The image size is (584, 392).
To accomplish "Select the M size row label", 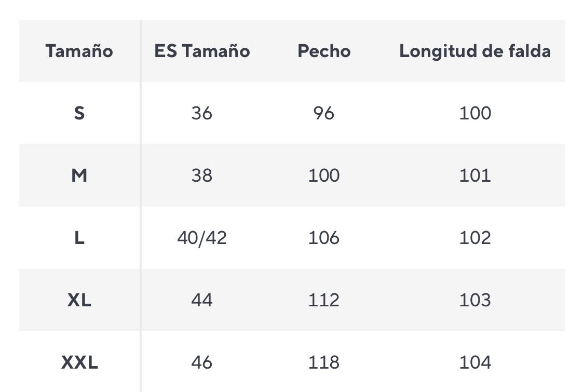I will point(79,175).
